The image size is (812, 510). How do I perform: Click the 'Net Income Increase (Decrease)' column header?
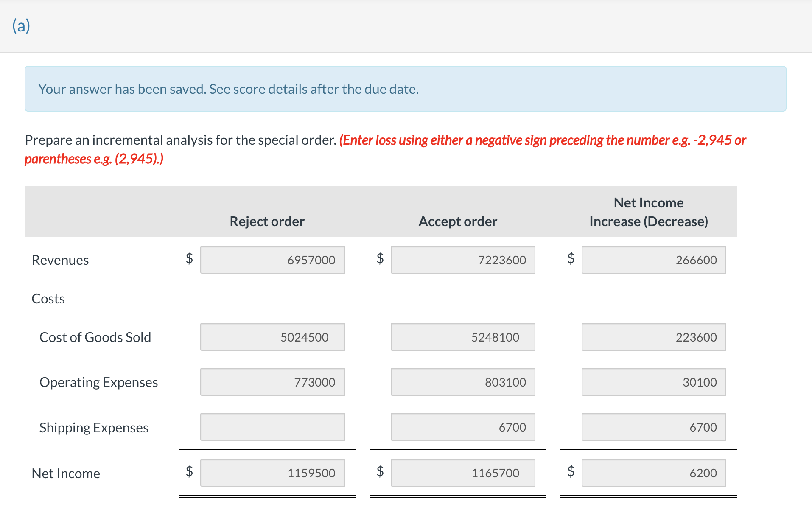(649, 212)
